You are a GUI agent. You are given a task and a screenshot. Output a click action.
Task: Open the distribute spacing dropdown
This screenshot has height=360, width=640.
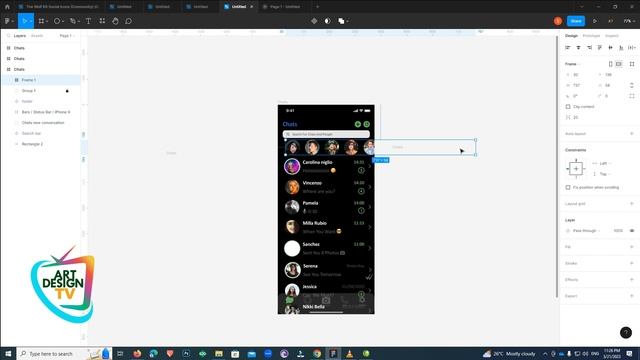point(632,48)
